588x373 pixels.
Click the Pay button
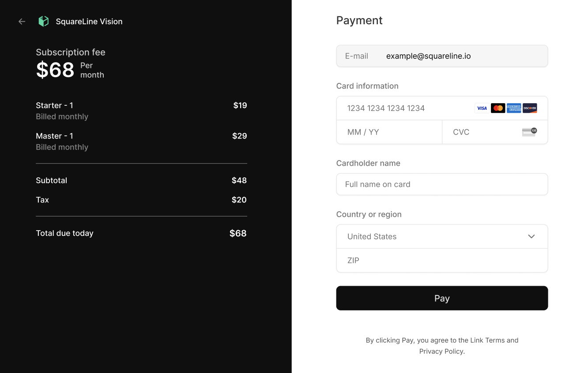(x=442, y=298)
